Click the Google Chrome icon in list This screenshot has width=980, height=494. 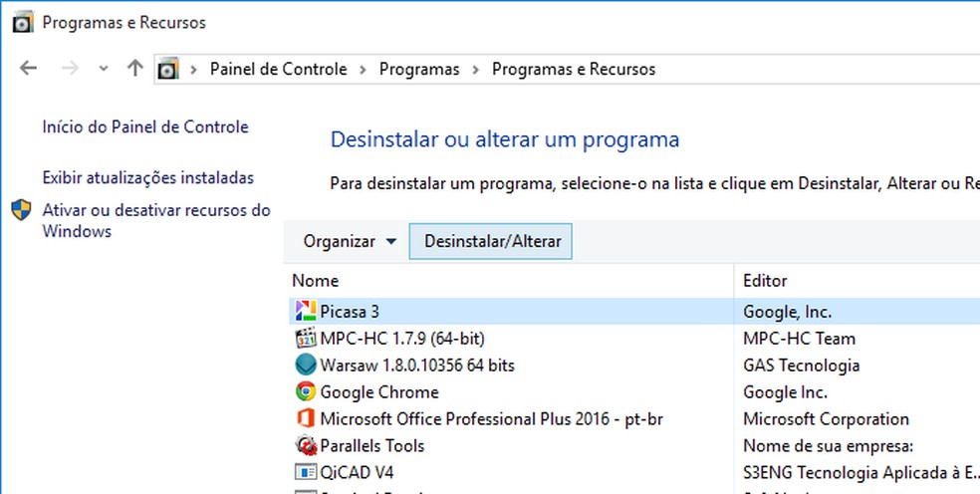tap(306, 392)
